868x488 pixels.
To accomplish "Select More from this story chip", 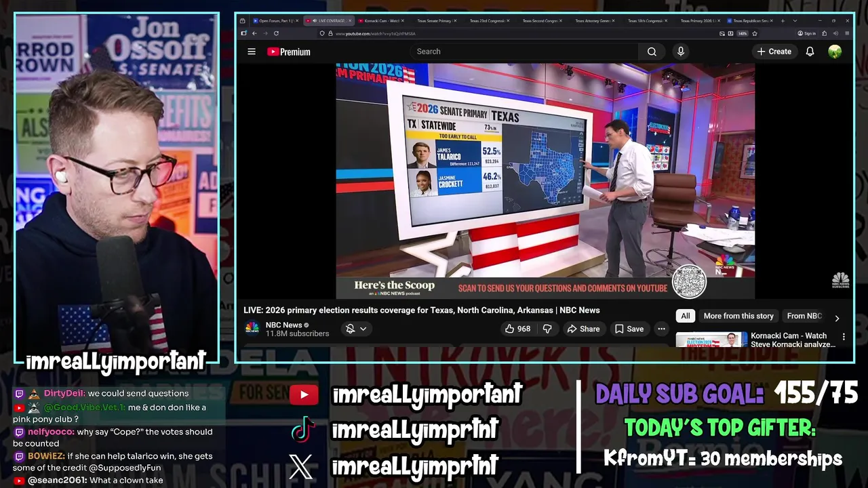I will tap(738, 316).
